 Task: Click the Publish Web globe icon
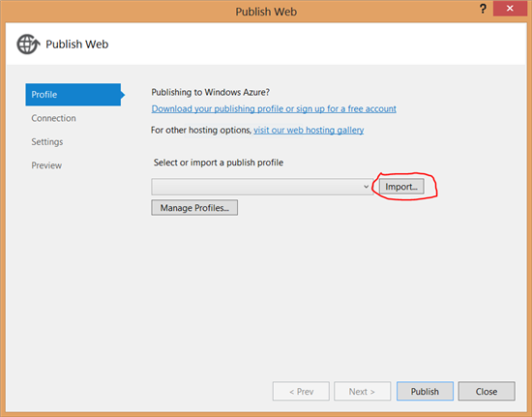28,45
